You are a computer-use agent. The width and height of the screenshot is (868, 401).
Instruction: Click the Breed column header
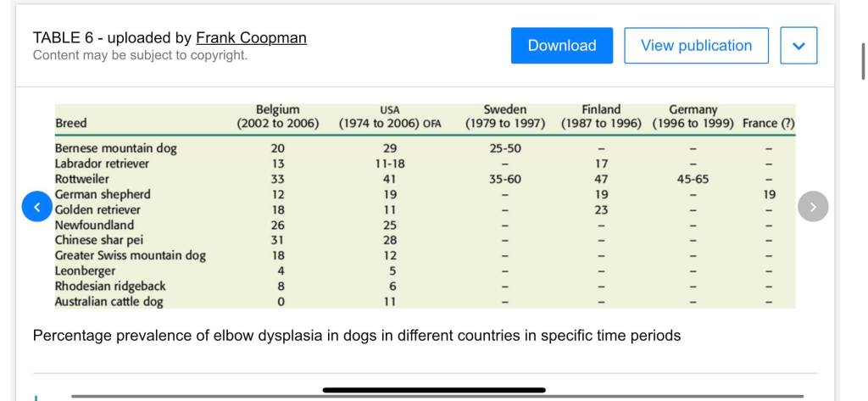pos(71,123)
